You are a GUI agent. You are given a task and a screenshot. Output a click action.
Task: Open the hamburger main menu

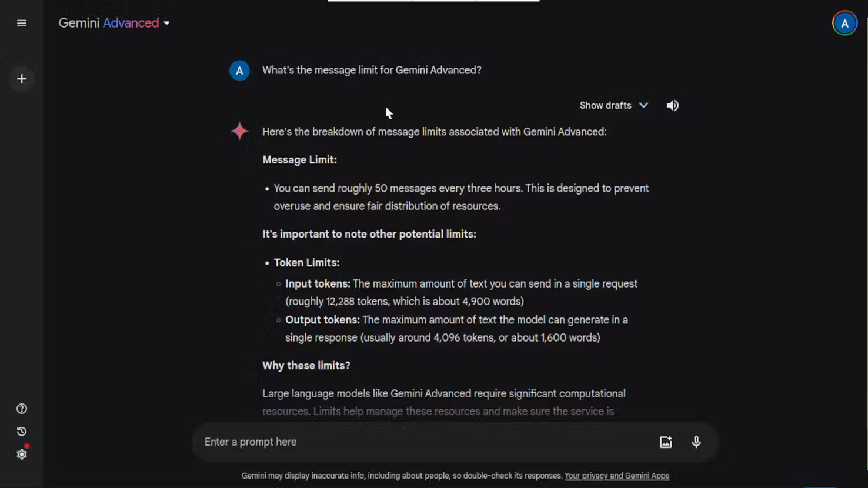point(22,23)
